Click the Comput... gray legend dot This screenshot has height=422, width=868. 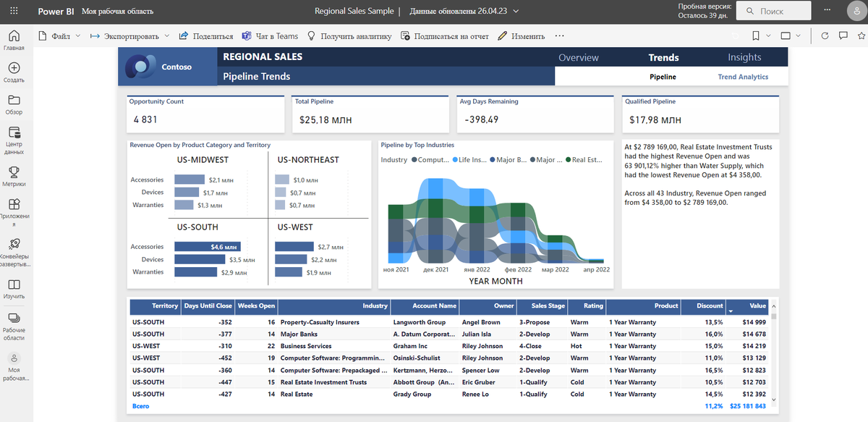(414, 160)
